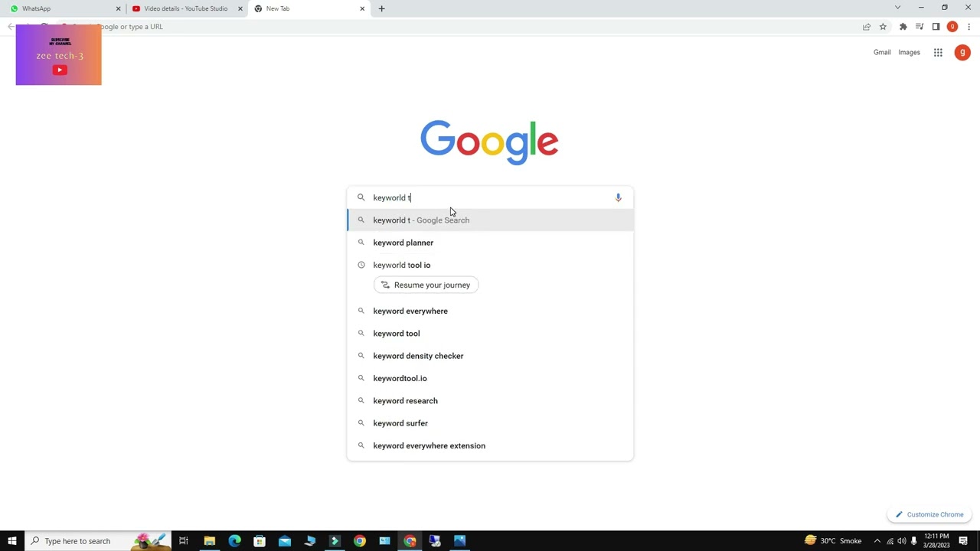Viewport: 980px width, 551px height.
Task: Expand the tab search chevron
Action: (x=897, y=8)
